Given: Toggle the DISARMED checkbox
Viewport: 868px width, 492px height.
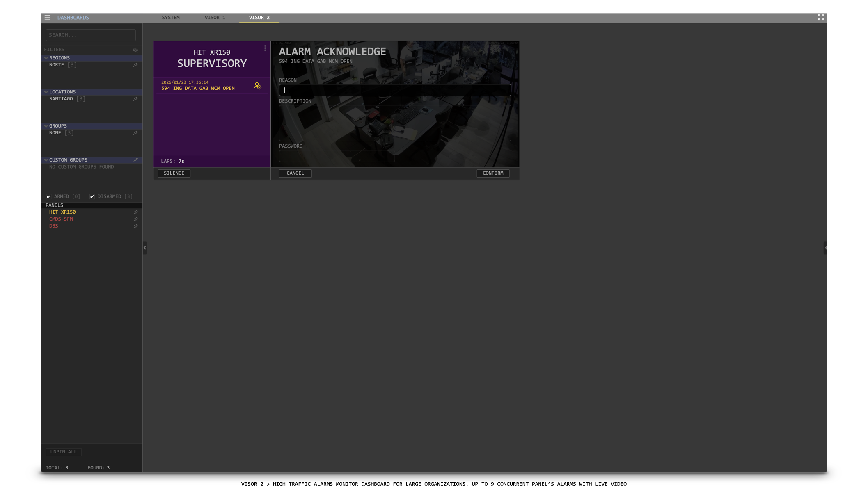Looking at the screenshot, I should [92, 196].
